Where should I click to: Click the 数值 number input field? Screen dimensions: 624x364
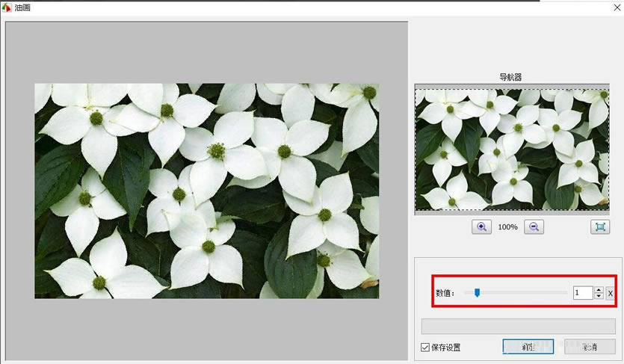583,293
